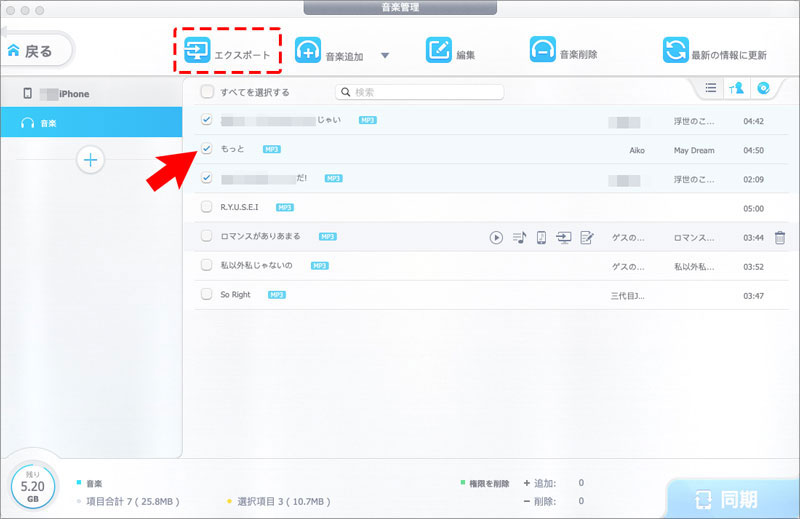
Task: Click the エクスポート export icon
Action: pos(196,50)
